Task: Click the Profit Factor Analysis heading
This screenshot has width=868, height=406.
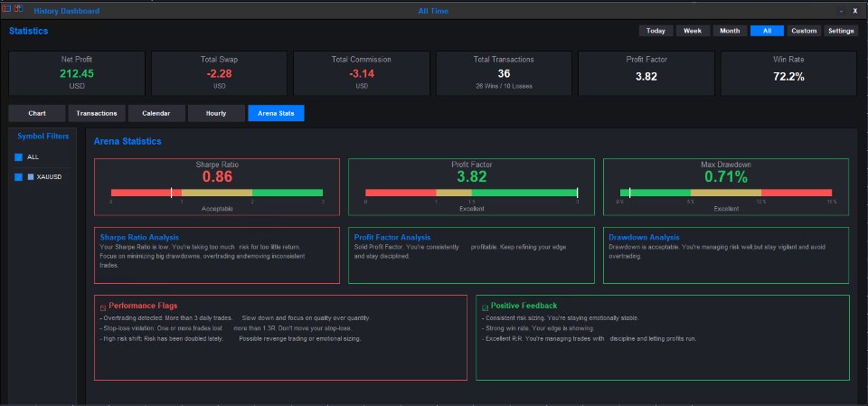Action: click(392, 238)
